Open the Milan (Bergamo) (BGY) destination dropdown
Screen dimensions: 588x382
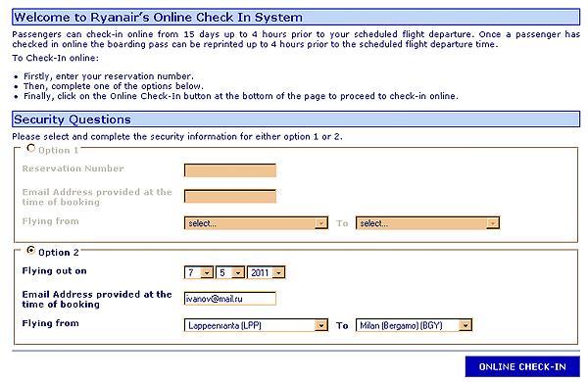414,325
